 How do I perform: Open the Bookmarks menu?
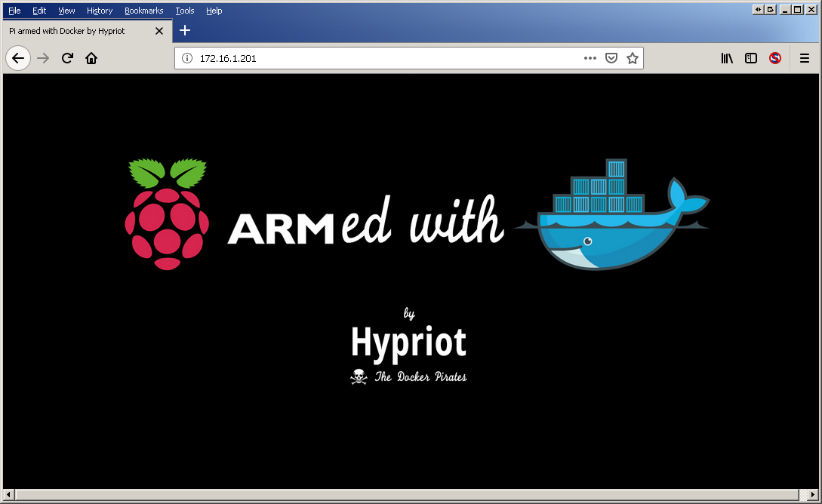pos(143,11)
